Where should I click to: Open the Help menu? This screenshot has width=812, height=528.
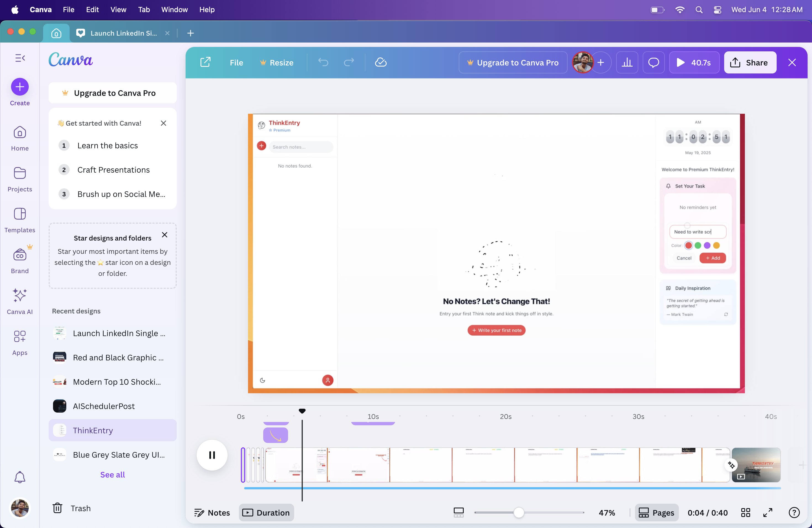207,10
